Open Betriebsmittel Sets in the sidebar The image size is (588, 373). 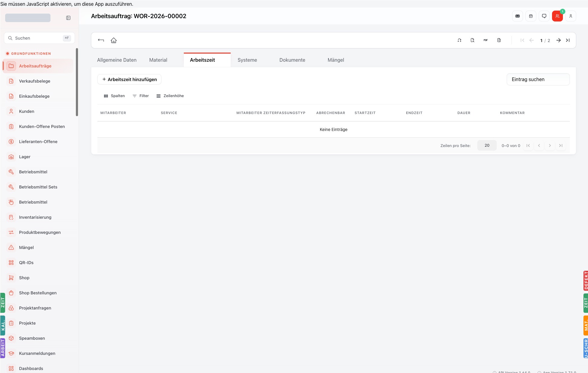38,187
